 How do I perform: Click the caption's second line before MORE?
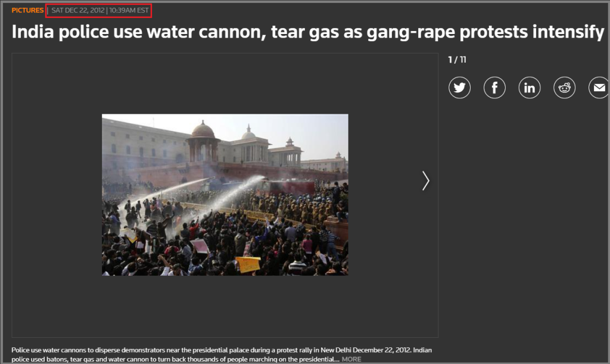(x=176, y=359)
